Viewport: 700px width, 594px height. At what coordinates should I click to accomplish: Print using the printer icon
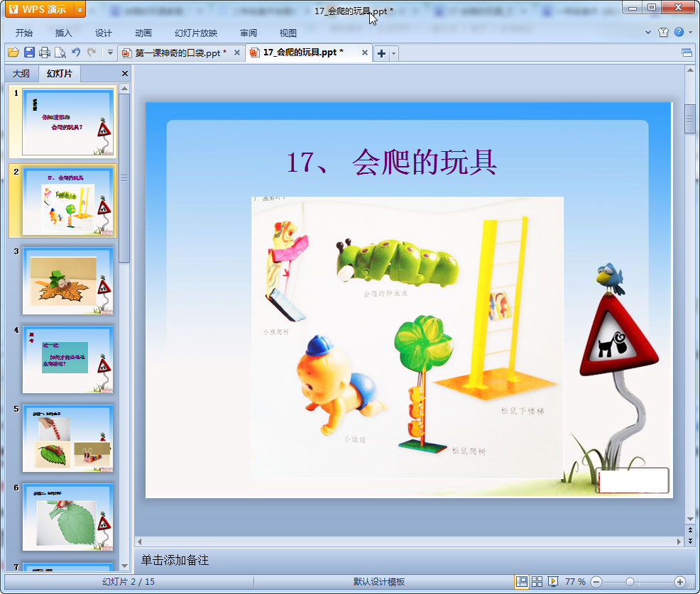[45, 53]
